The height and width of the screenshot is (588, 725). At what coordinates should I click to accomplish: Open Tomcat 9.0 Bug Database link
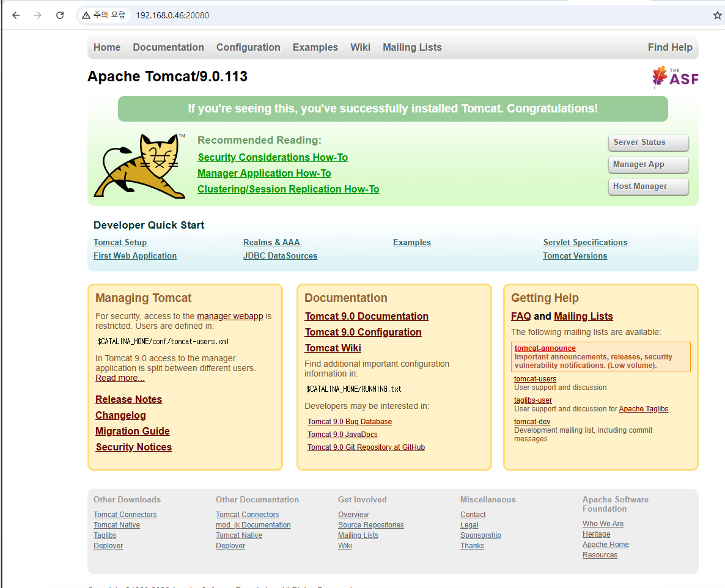tap(350, 422)
